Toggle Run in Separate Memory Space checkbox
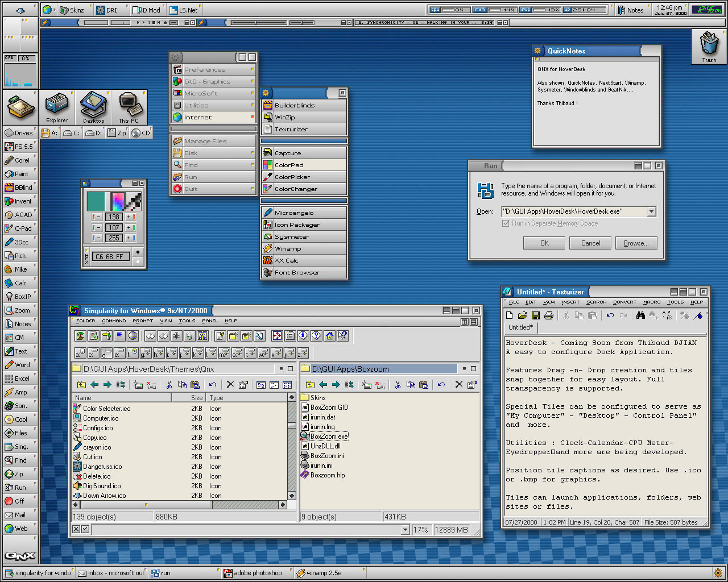728x582 pixels. click(506, 223)
